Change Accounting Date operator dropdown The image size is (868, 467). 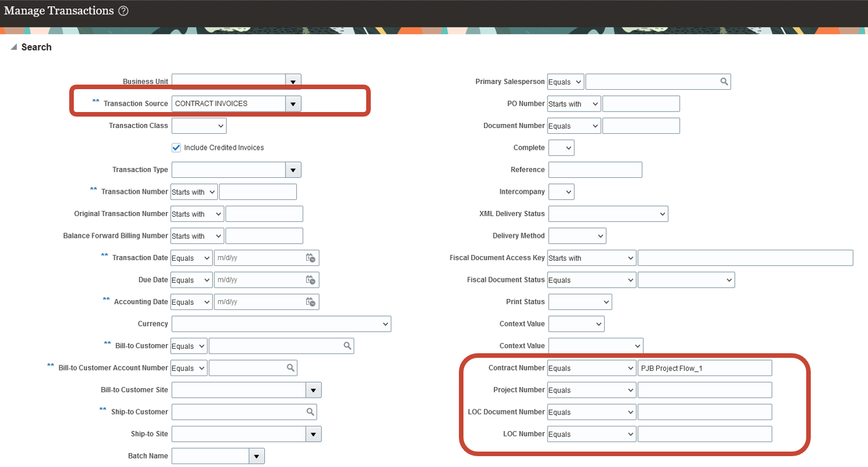point(191,302)
